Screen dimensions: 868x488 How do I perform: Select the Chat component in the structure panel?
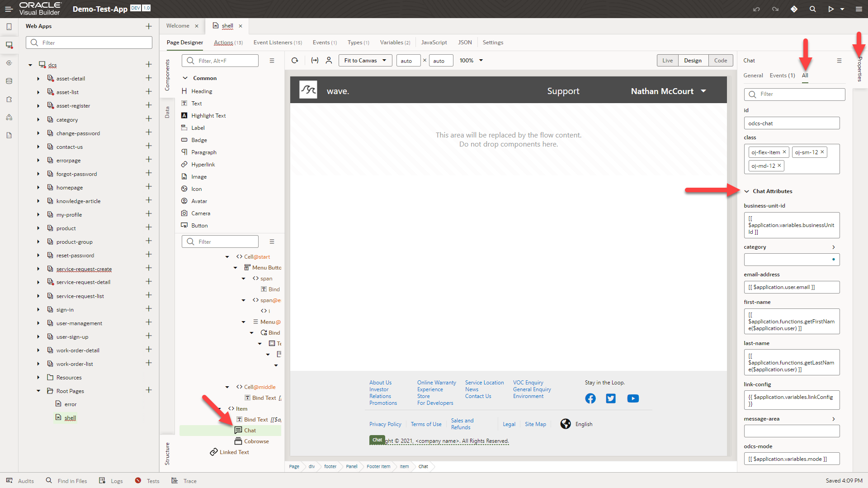pos(249,430)
